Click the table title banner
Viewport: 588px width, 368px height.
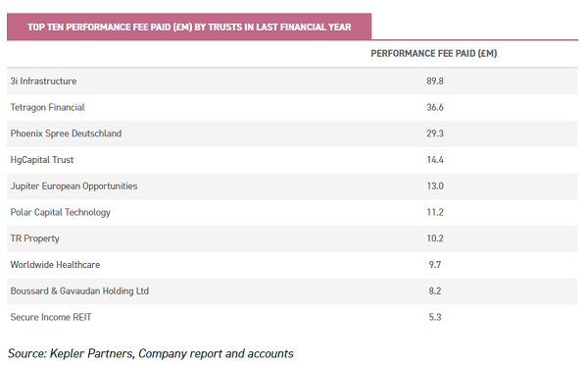[x=189, y=26]
